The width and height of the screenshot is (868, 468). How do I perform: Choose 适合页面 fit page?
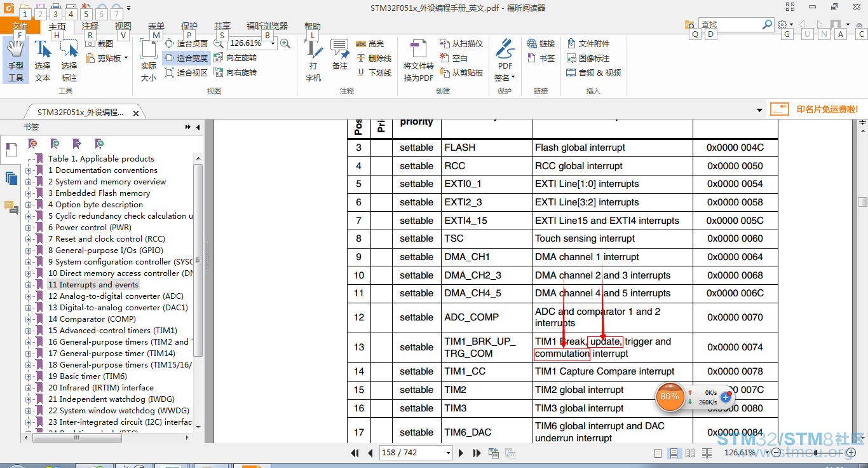pyautogui.click(x=186, y=44)
